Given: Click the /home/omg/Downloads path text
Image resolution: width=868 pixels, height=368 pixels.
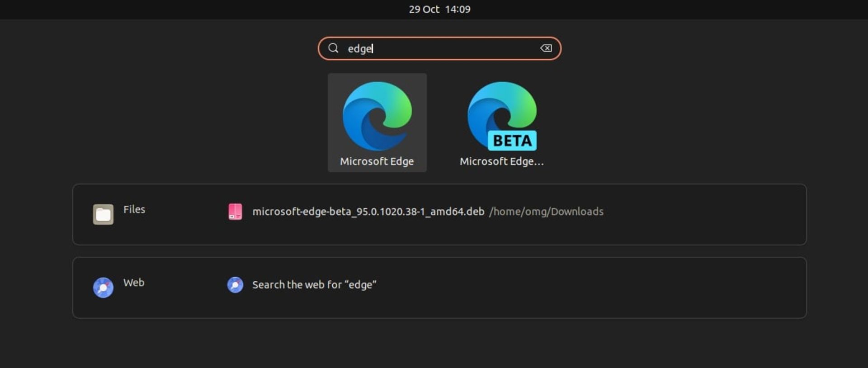Looking at the screenshot, I should pos(546,212).
